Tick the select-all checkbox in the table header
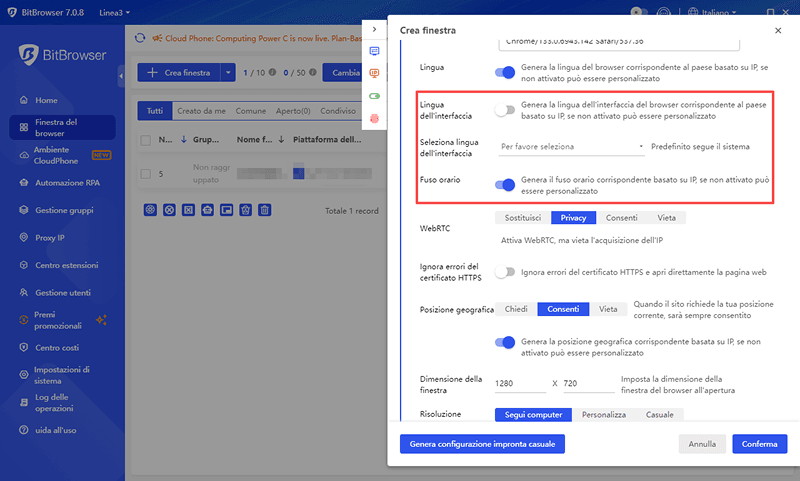Screen dimensions: 800x481 [x=145, y=140]
